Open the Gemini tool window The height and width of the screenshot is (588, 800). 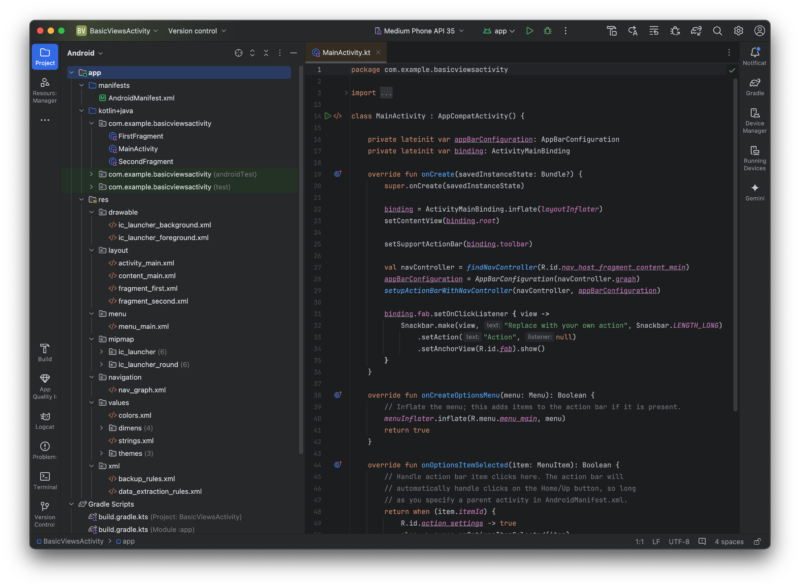pyautogui.click(x=754, y=190)
